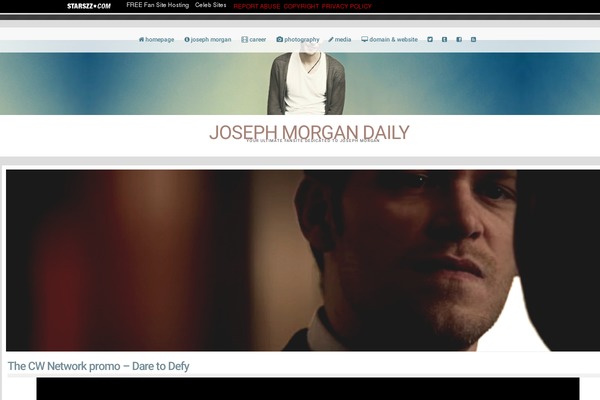Click the black video player under the promo title

coord(308,389)
